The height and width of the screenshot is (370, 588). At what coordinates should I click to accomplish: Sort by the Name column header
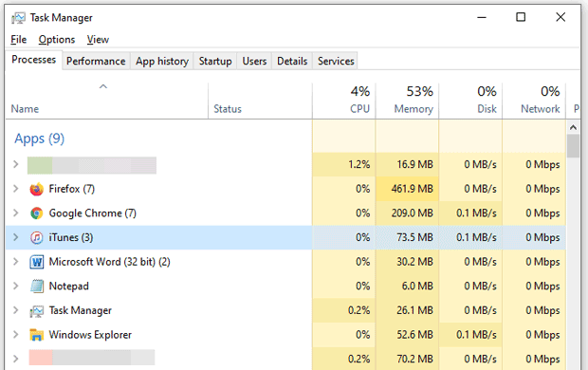pyautogui.click(x=107, y=101)
